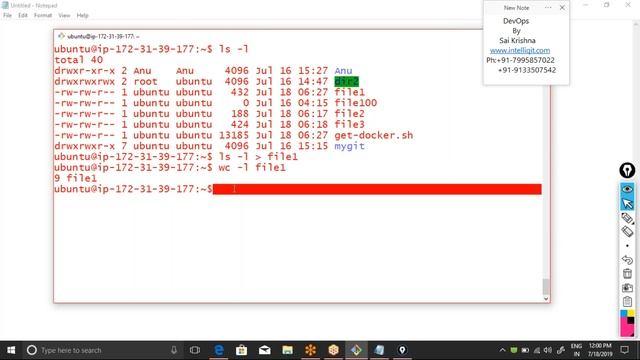
Task: Click the Epic Pen logo button
Action: [627, 170]
